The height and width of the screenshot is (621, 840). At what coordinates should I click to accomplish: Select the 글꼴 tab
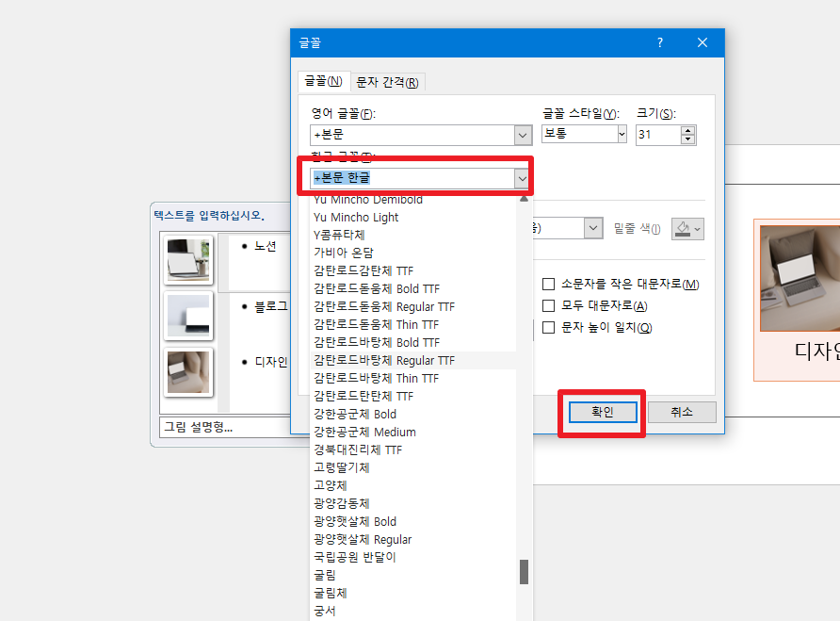pos(324,82)
